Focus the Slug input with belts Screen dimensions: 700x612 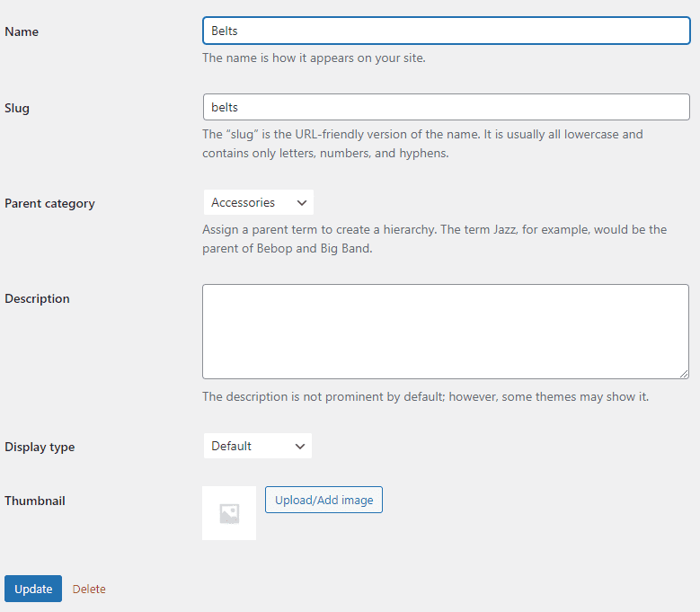point(446,107)
